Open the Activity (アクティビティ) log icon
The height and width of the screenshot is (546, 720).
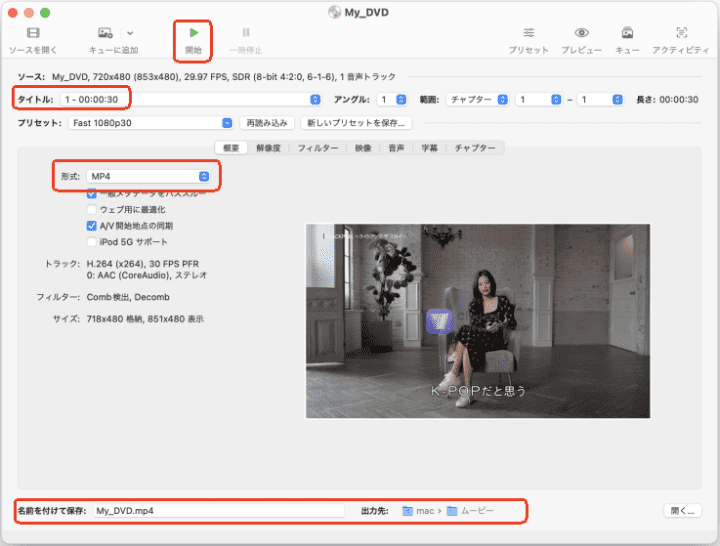(682, 33)
